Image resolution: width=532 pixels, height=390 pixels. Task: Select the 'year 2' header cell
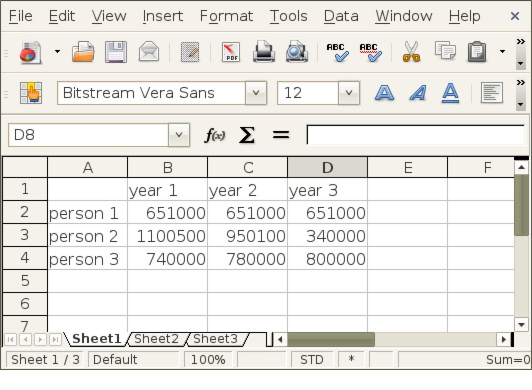tap(248, 190)
